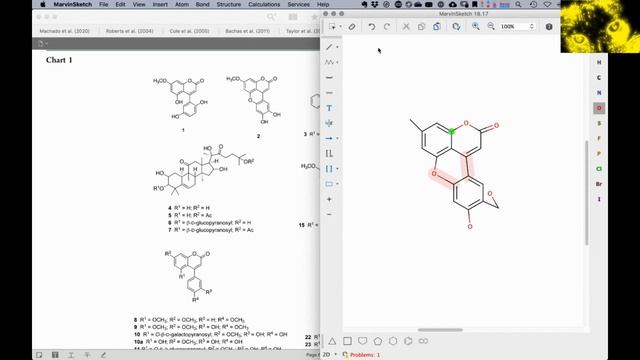
Task: Insert benzene ring template
Action: point(408,341)
